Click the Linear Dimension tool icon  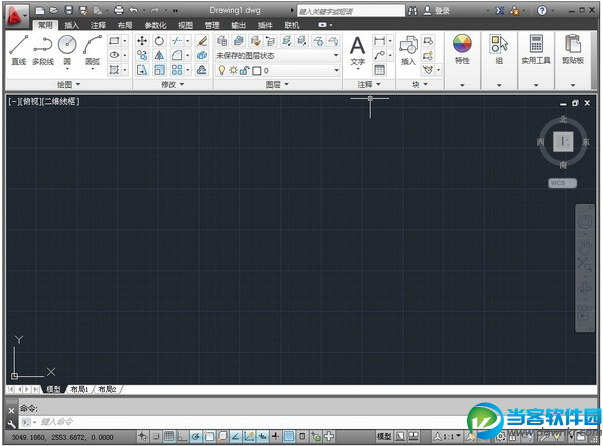(x=379, y=41)
